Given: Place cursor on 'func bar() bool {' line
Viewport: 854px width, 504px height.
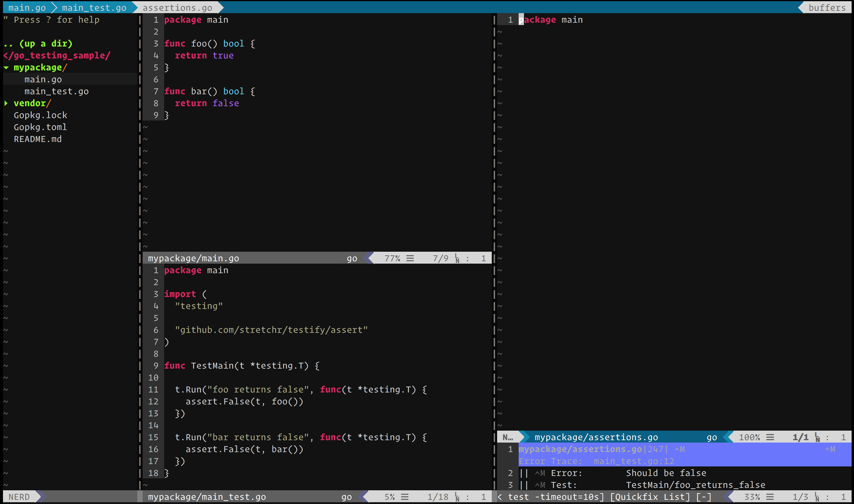Looking at the screenshot, I should (210, 91).
